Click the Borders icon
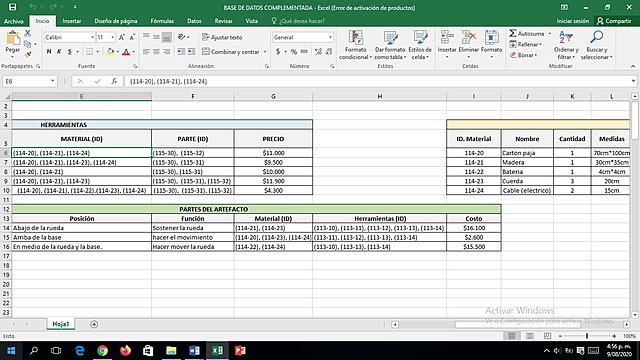The image size is (640, 360). click(89, 52)
